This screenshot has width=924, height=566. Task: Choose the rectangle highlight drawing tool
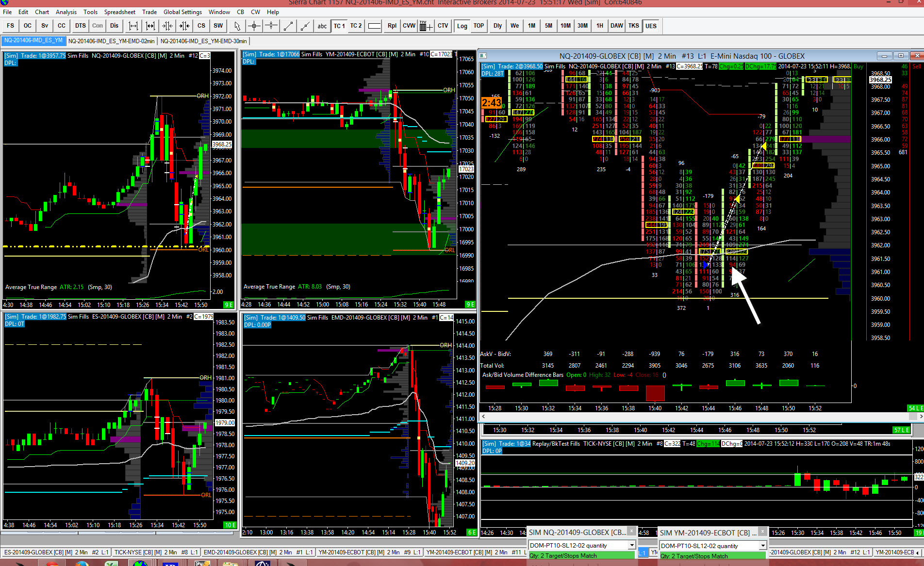[x=374, y=26]
